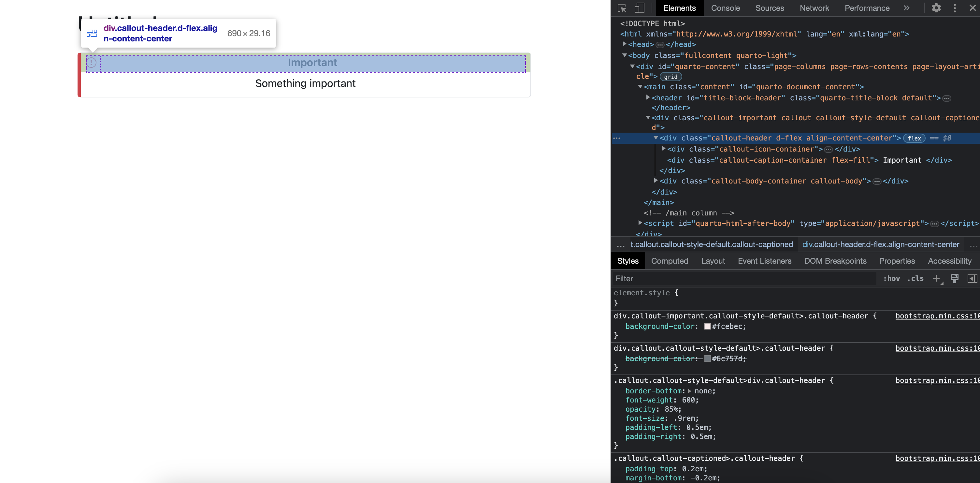This screenshot has width=980, height=483.
Task: Select the Styles pane tab
Action: (x=628, y=261)
